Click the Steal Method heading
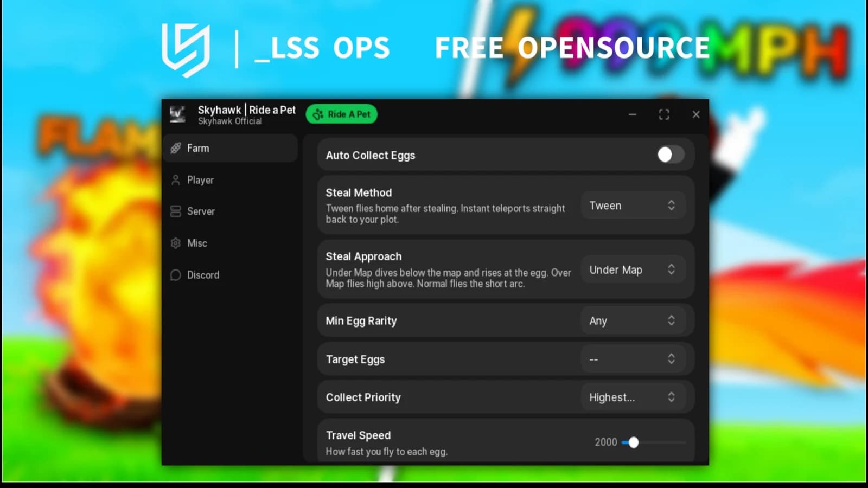Screen dimensions: 868x488 click(359, 192)
